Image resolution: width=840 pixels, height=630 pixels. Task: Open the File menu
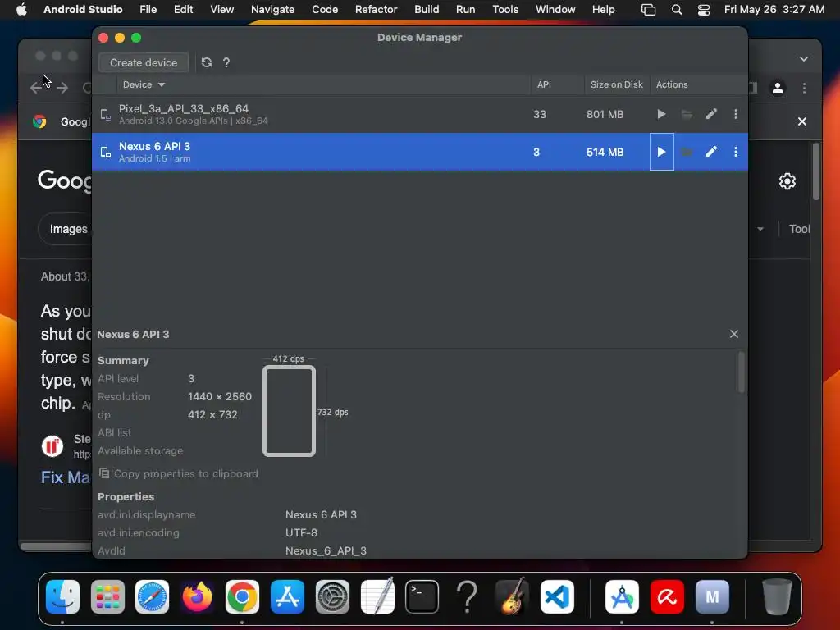click(148, 9)
